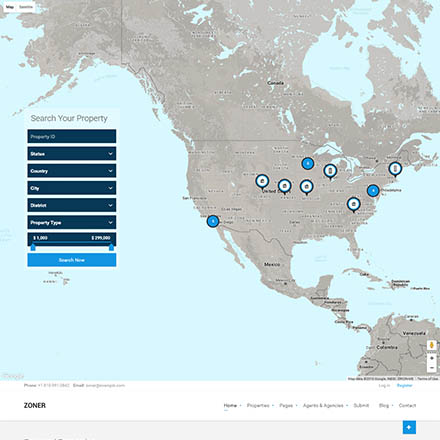Image resolution: width=440 pixels, height=440 pixels.
Task: Open the Blog menu
Action: (384, 405)
